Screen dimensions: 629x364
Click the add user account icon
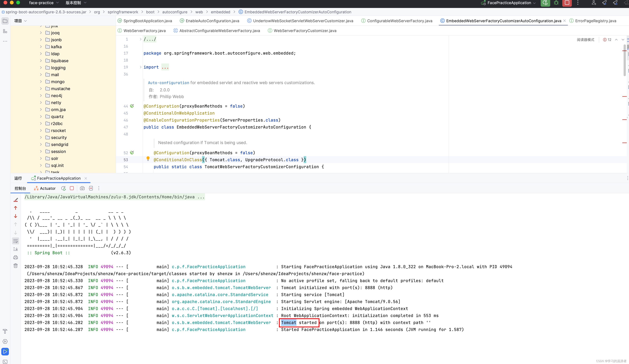click(594, 3)
